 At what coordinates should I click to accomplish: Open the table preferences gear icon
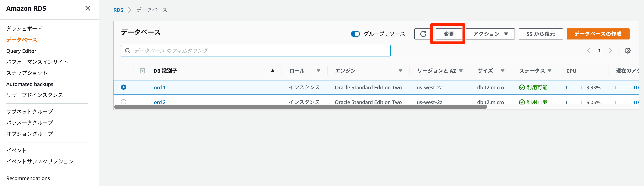628,51
